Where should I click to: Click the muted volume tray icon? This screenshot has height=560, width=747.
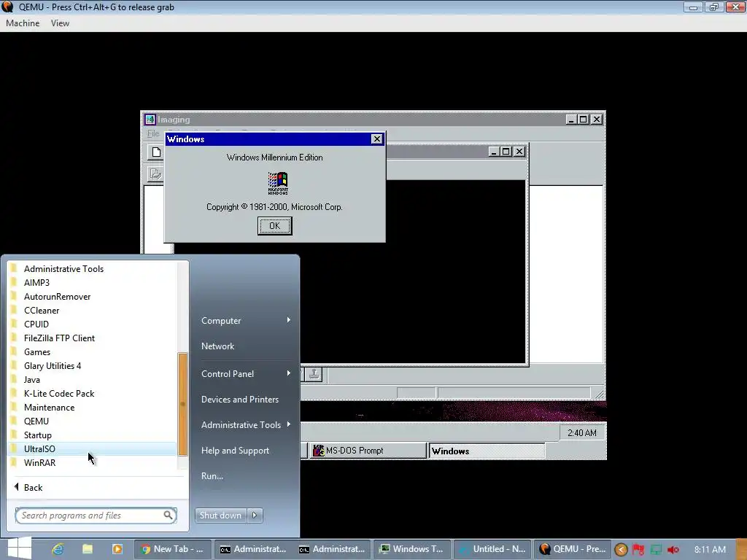tap(673, 550)
